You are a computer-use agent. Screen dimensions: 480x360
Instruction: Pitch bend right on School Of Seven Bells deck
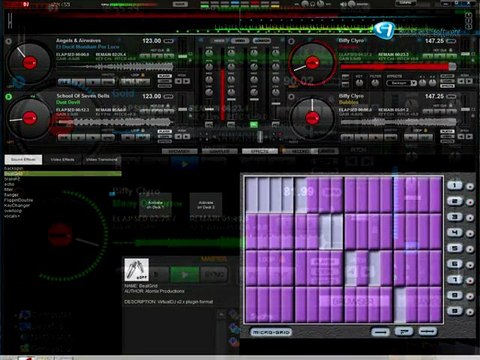click(187, 136)
